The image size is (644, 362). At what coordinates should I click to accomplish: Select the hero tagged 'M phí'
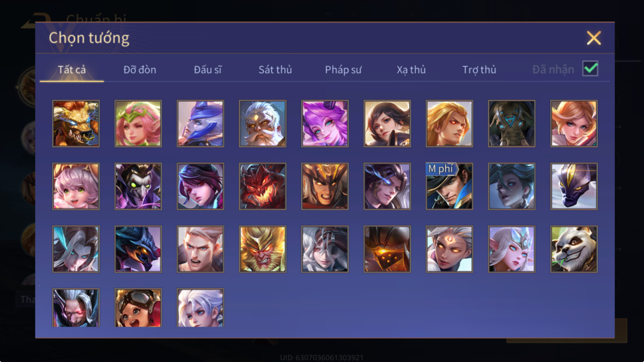(449, 186)
